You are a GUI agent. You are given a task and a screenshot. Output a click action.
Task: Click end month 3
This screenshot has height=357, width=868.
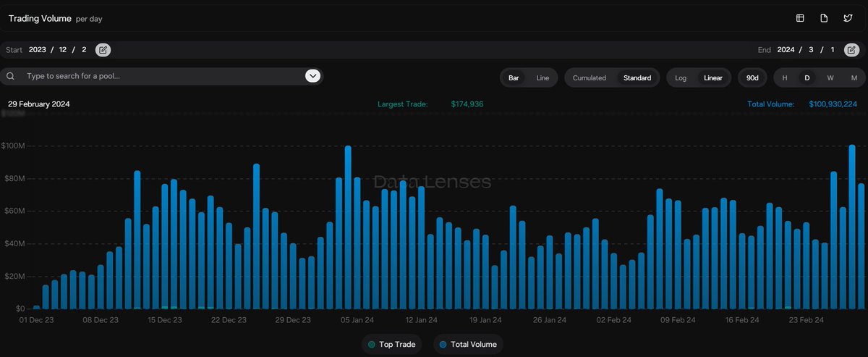[812, 50]
